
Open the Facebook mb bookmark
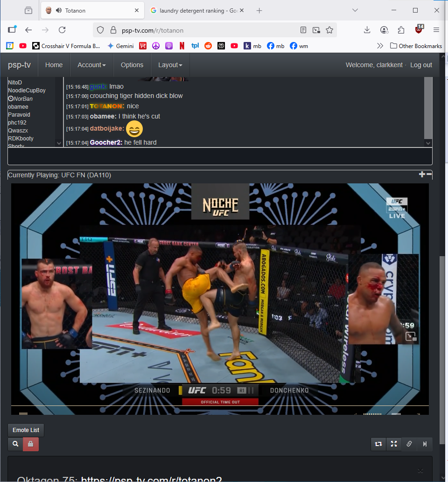coord(275,46)
